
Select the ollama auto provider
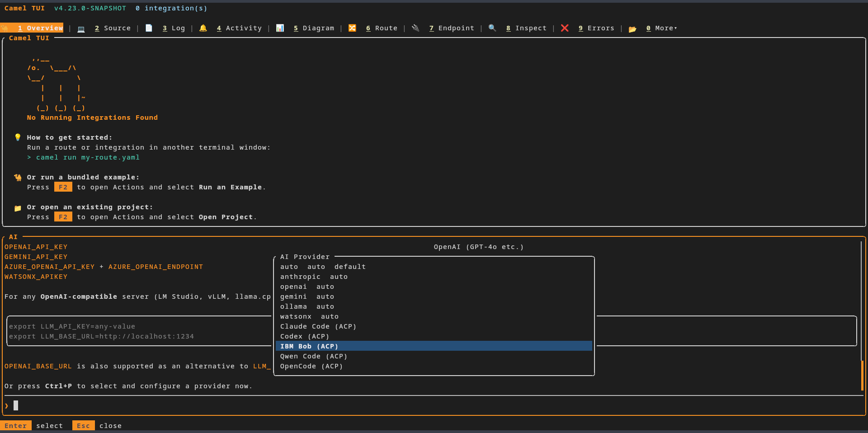click(434, 306)
